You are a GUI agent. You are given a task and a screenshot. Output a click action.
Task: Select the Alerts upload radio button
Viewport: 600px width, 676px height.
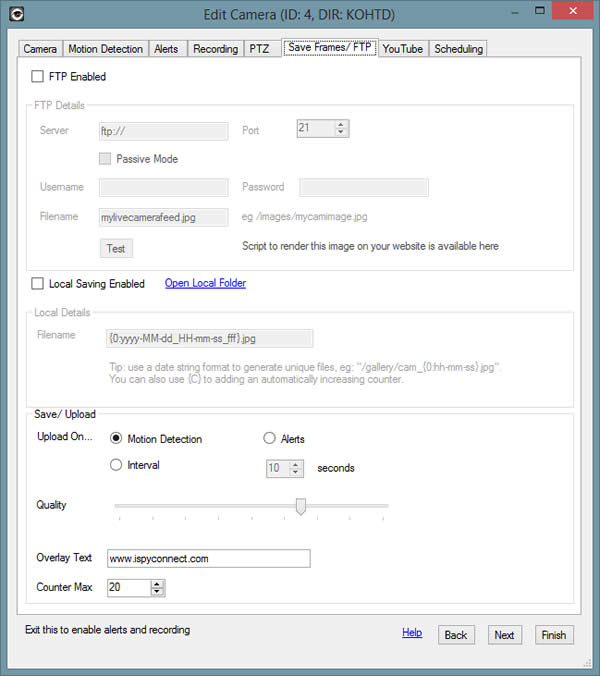[x=269, y=438]
